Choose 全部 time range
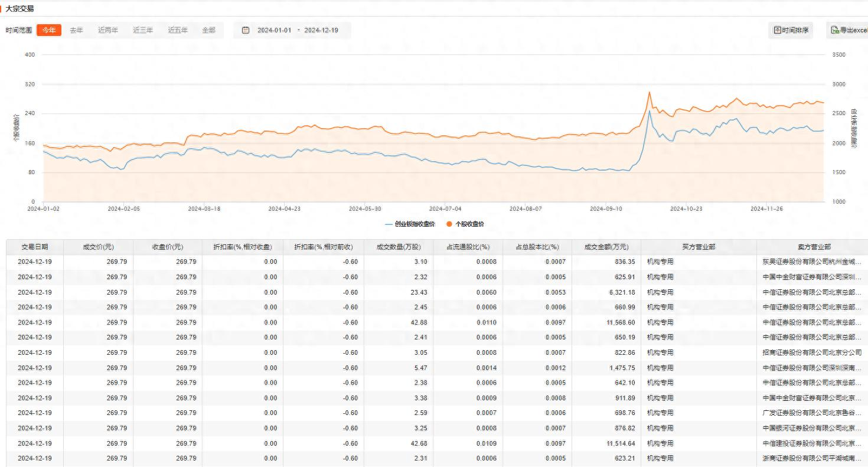The width and height of the screenshot is (868, 467). (x=209, y=30)
